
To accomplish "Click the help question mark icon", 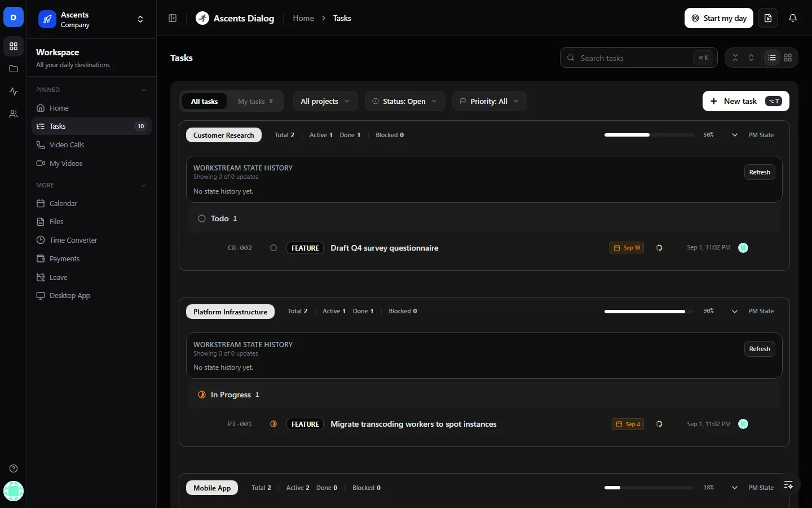I will tap(14, 468).
